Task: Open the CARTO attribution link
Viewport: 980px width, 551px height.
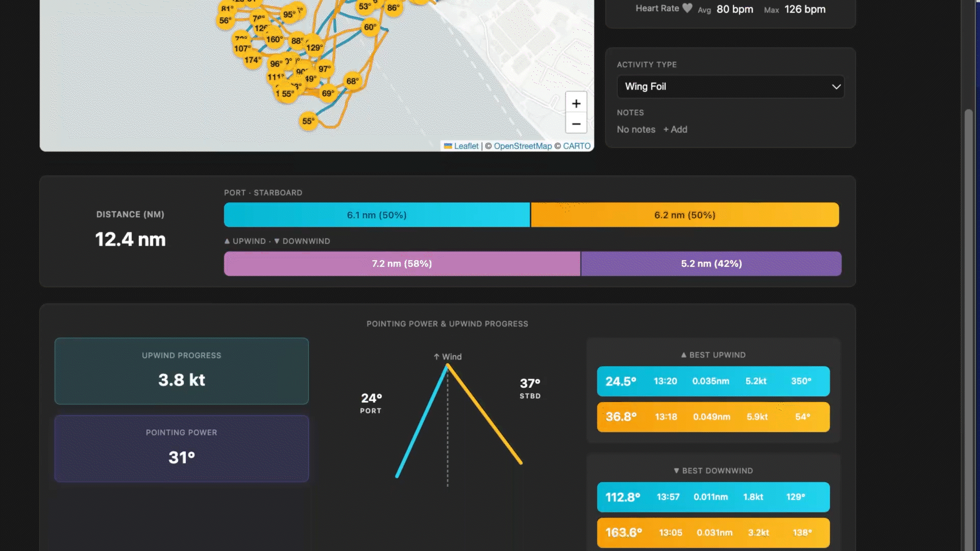Action: point(577,146)
